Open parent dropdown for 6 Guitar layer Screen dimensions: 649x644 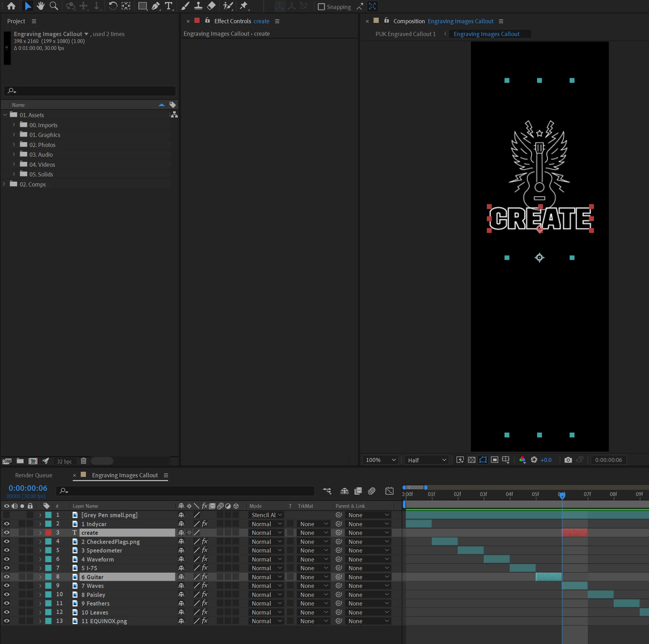pyautogui.click(x=368, y=577)
